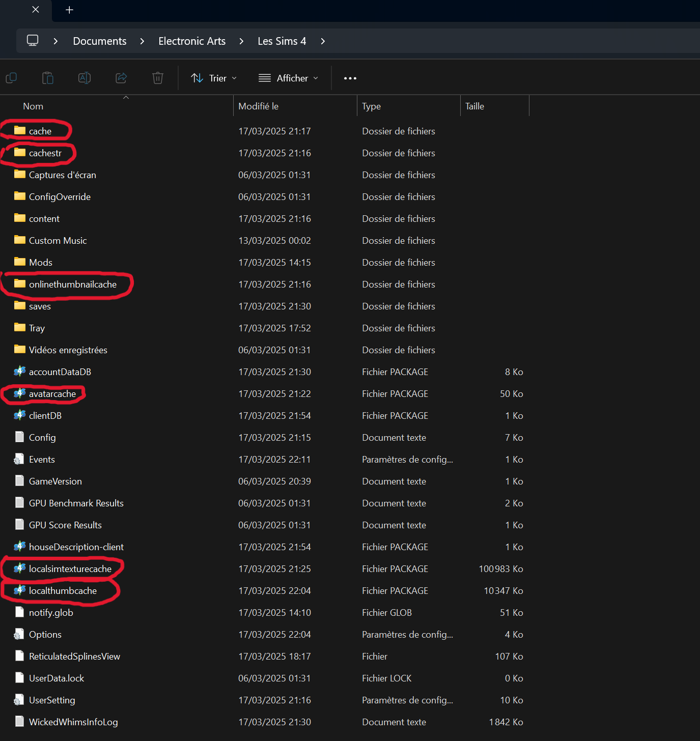Select the GameVersion file name
The height and width of the screenshot is (741, 700).
[x=55, y=481]
